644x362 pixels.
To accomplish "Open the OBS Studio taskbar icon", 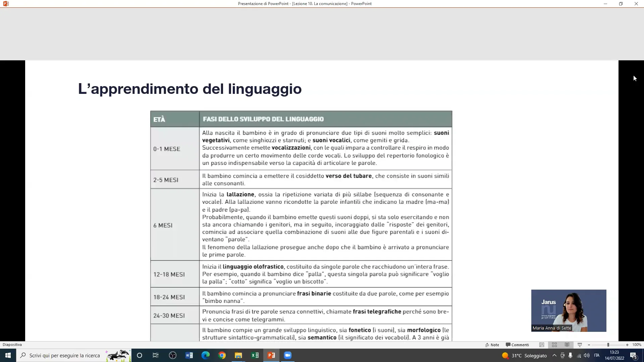I will [x=173, y=355].
